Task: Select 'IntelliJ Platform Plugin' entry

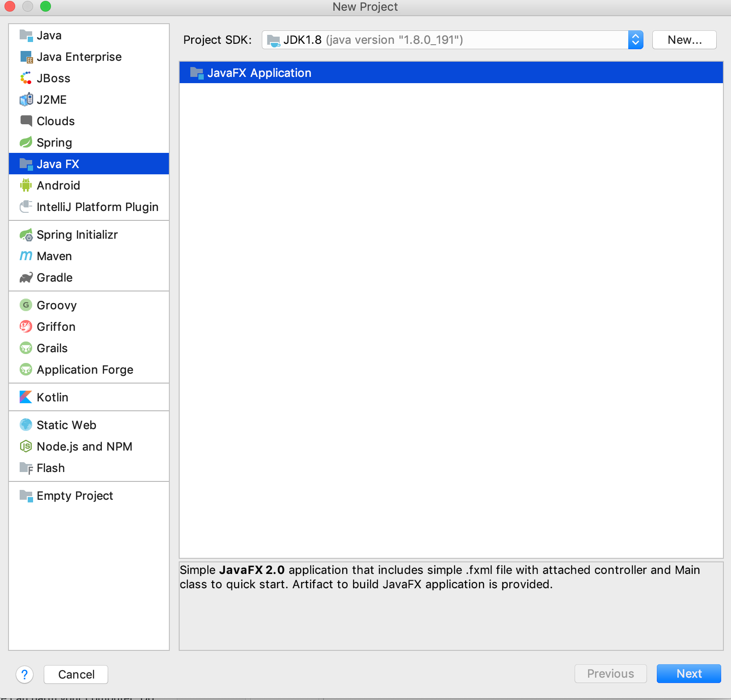Action: coord(89,207)
